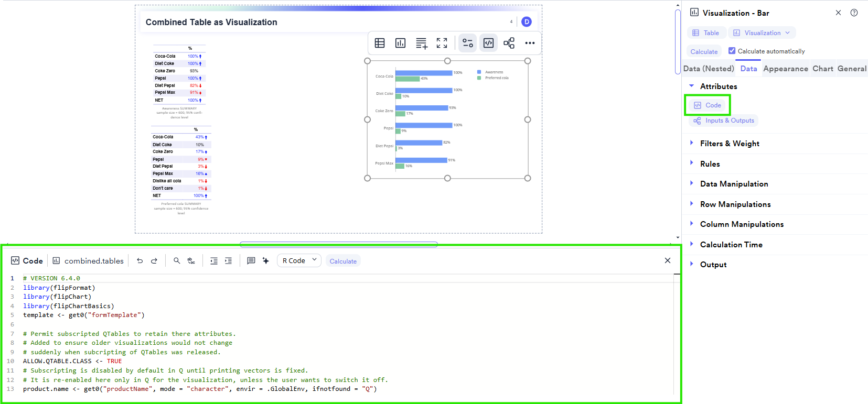Click code line template <- get0("formTemplate")
The width and height of the screenshot is (868, 404).
[83, 315]
